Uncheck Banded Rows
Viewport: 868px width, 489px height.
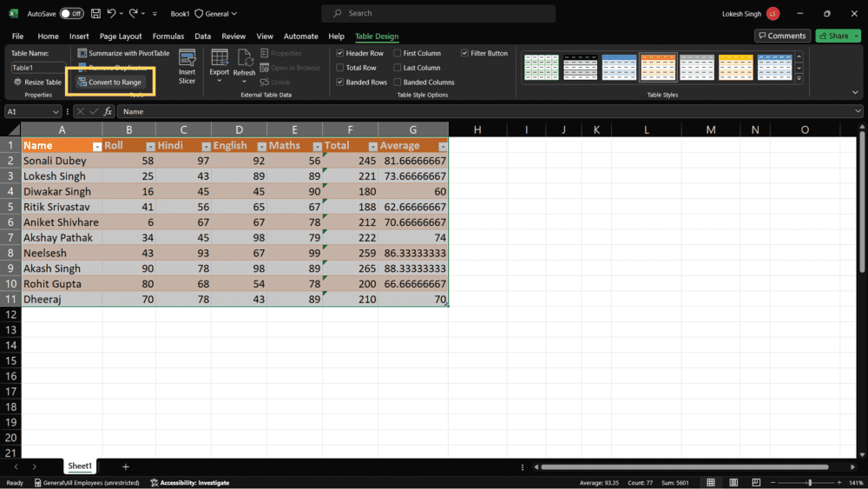[x=340, y=82]
